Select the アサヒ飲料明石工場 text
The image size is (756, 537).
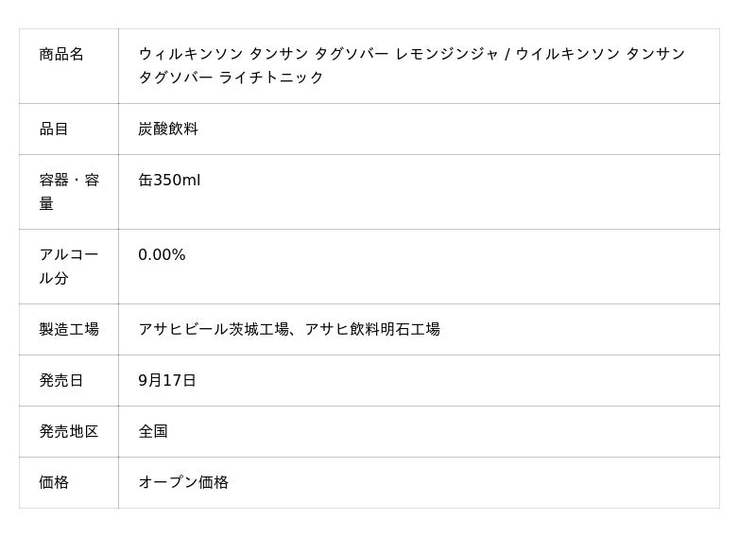[372, 329]
